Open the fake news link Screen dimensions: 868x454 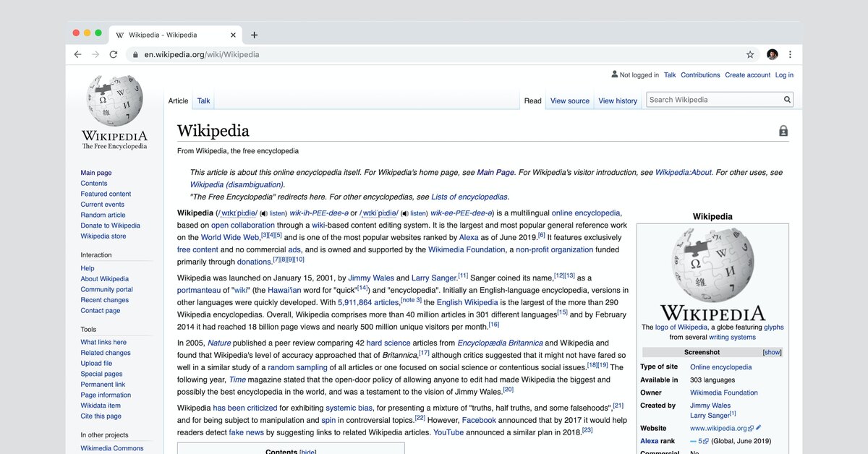pyautogui.click(x=246, y=432)
